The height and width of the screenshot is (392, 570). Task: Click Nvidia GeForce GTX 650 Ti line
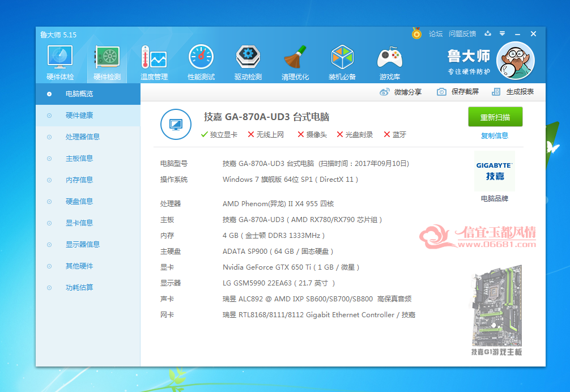(x=291, y=267)
